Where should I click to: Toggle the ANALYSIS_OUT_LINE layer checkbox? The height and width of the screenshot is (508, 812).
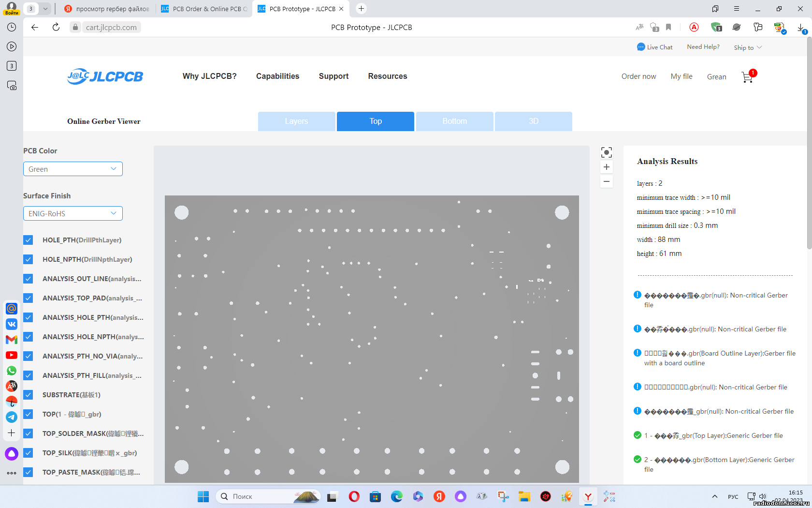click(x=28, y=279)
